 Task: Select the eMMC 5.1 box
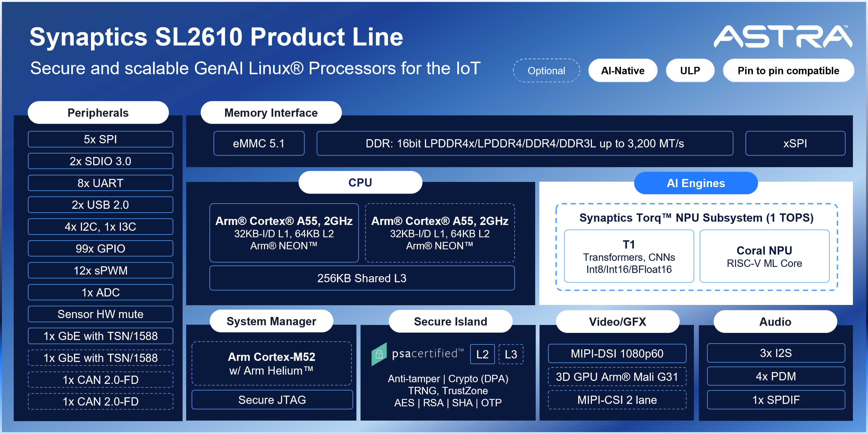259,143
